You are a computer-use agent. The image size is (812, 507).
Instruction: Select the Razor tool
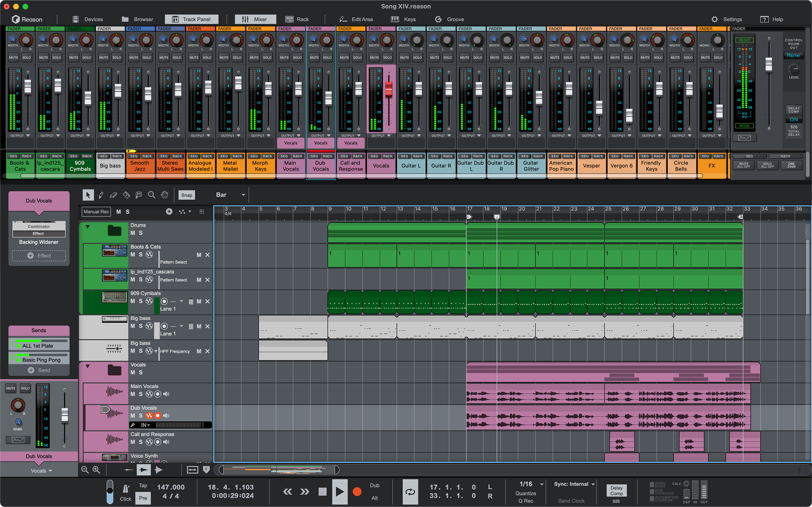point(126,195)
